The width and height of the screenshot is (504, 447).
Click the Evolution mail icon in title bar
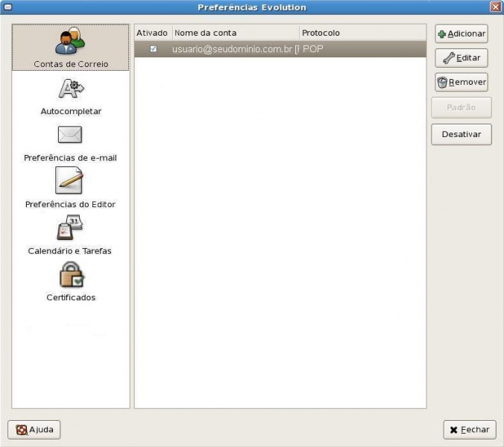tap(8, 7)
